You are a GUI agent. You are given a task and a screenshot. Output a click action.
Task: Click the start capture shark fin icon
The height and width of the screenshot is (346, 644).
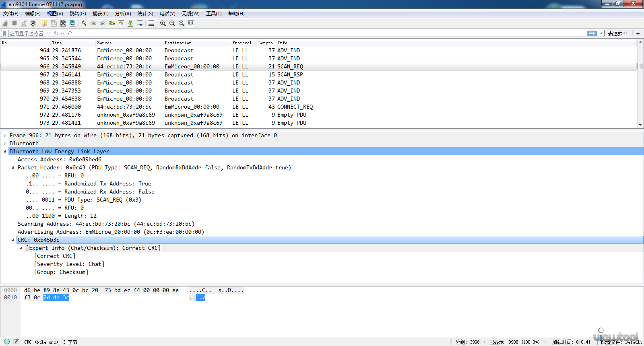5,23
